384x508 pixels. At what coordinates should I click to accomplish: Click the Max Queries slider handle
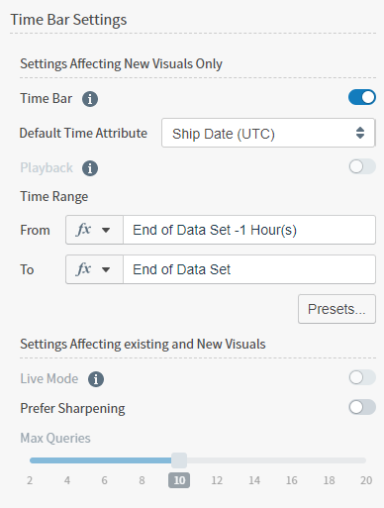click(179, 460)
